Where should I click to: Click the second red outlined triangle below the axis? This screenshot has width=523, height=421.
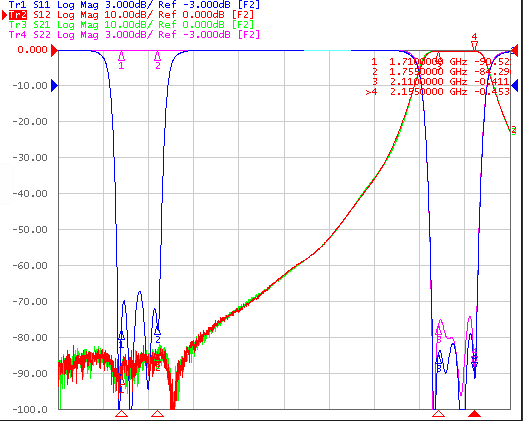pos(157,414)
